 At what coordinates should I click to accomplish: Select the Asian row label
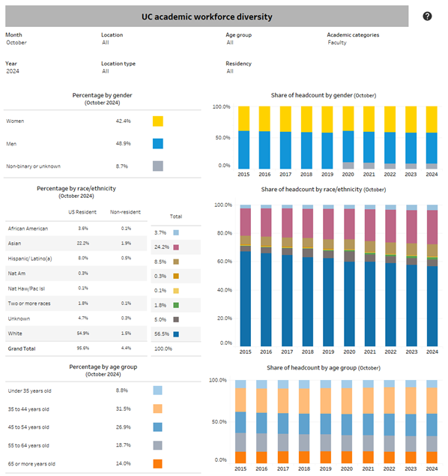click(14, 243)
